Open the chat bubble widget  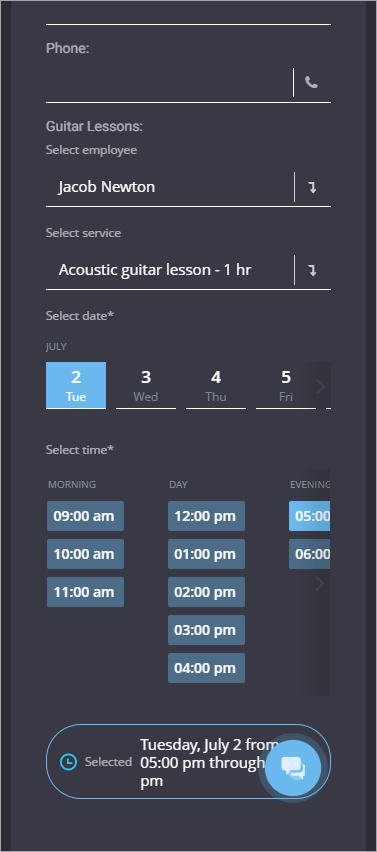(293, 768)
